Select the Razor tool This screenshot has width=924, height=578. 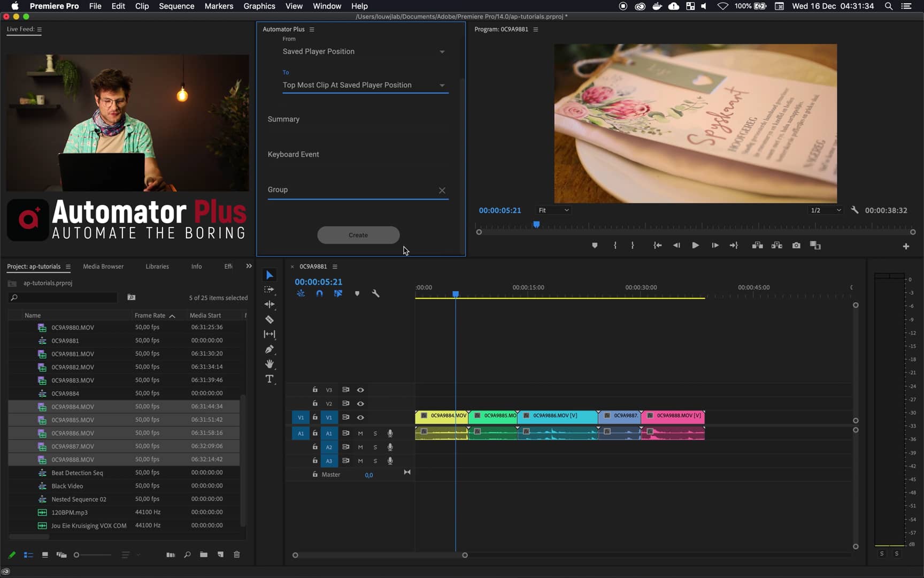[269, 320]
